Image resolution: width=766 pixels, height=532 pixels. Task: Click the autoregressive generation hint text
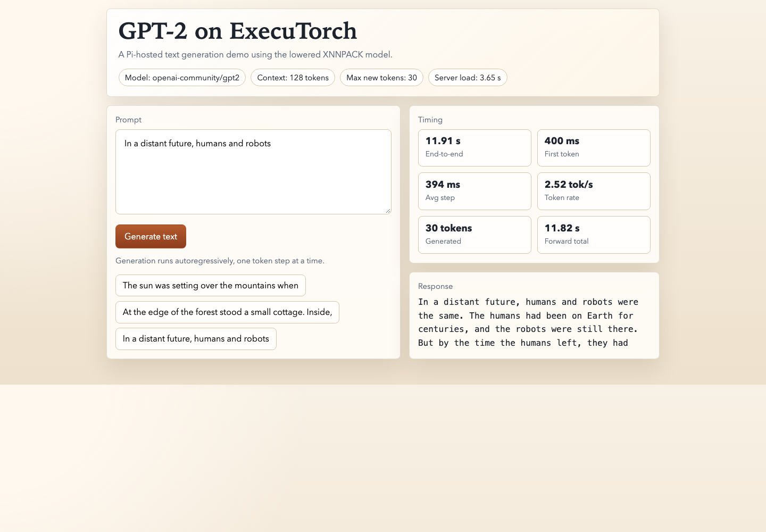click(220, 261)
